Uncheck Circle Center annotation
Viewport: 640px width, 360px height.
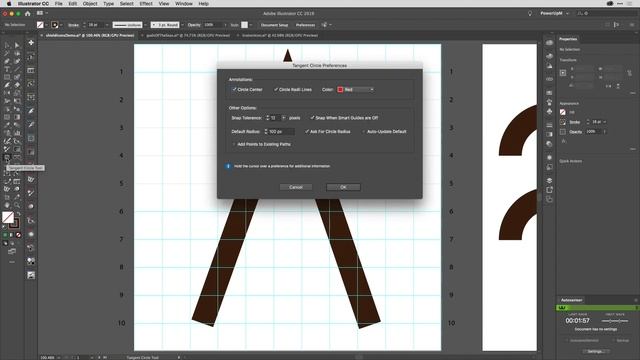coord(234,89)
